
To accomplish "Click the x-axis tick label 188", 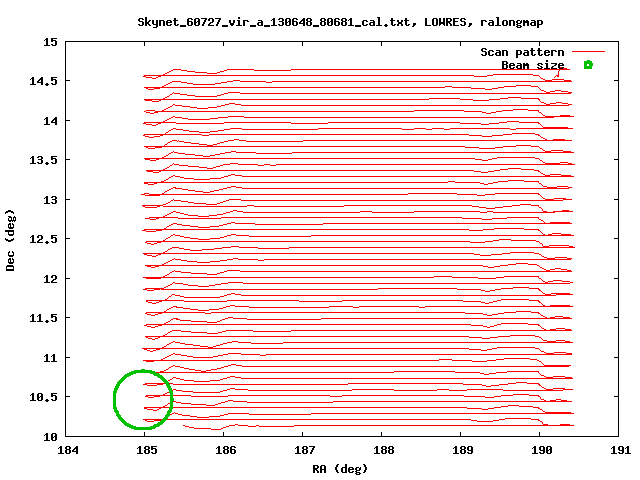I will pos(384,450).
